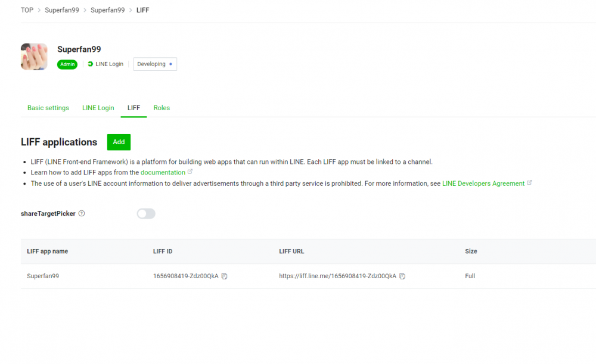Screen dimensions: 596x364
Task: Open the Developing status selector
Action: 155,64
